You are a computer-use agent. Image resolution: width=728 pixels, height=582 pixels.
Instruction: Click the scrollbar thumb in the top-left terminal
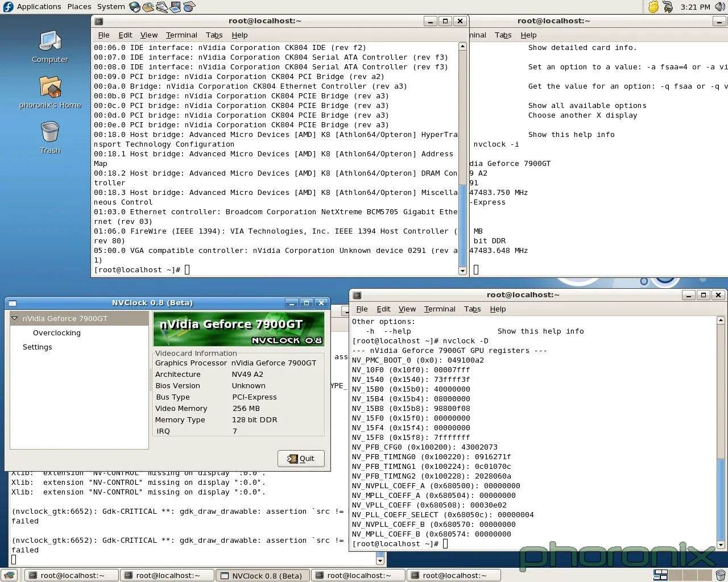click(x=462, y=225)
